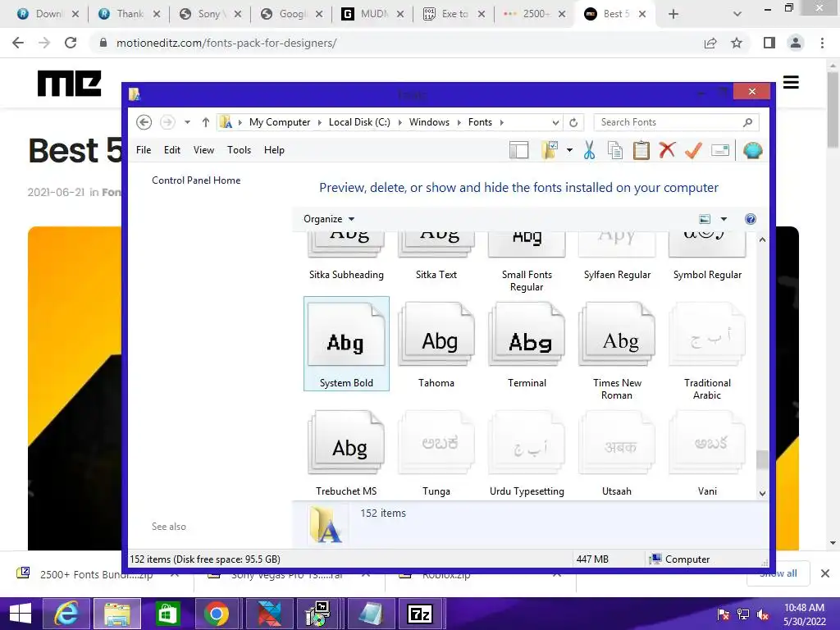This screenshot has height=630, width=840.
Task: Open the Organize dropdown
Action: (x=329, y=218)
